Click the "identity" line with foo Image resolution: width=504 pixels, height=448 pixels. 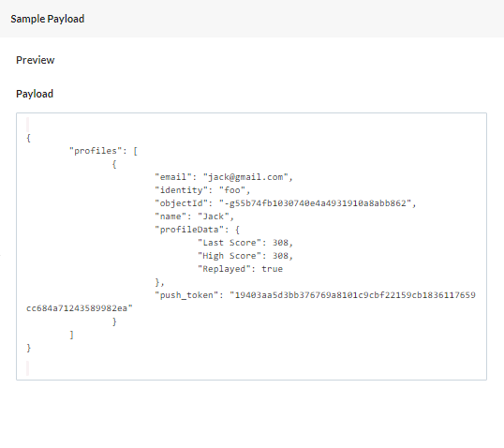pos(202,190)
